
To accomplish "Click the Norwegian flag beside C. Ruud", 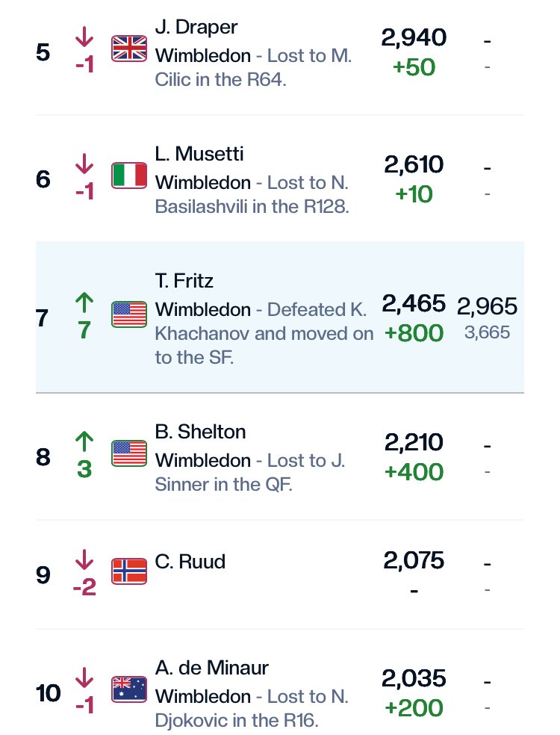I will point(129,571).
